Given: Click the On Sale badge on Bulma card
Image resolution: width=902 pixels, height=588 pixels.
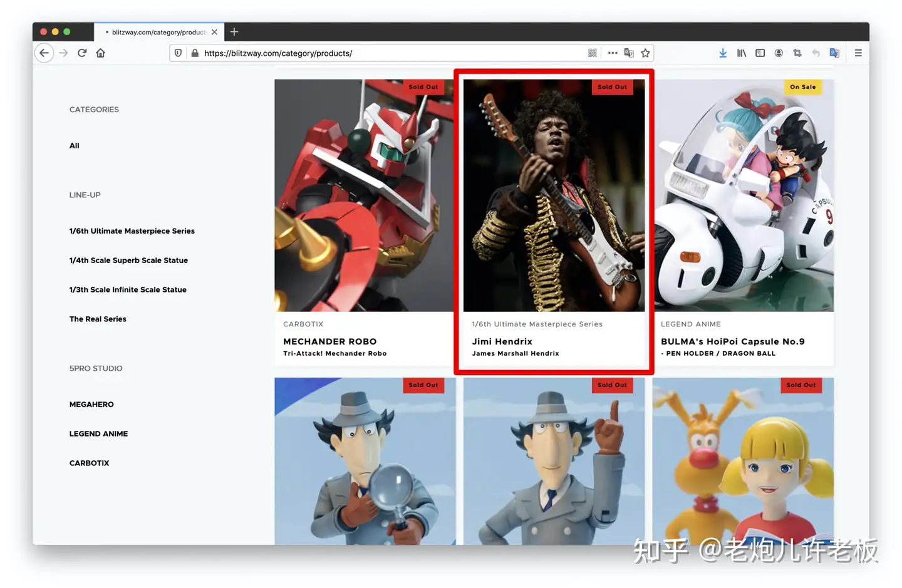Looking at the screenshot, I should pos(803,87).
